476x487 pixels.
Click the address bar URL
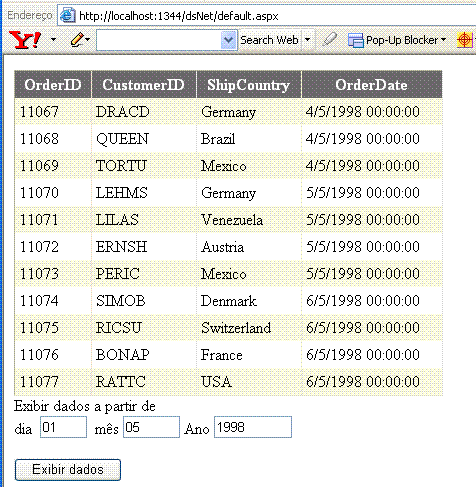(179, 16)
